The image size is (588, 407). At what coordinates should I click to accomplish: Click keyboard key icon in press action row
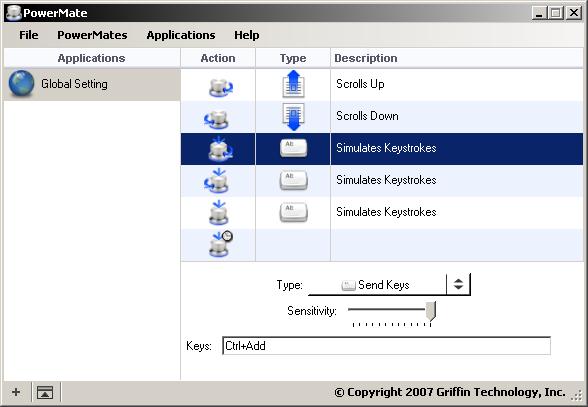point(293,212)
